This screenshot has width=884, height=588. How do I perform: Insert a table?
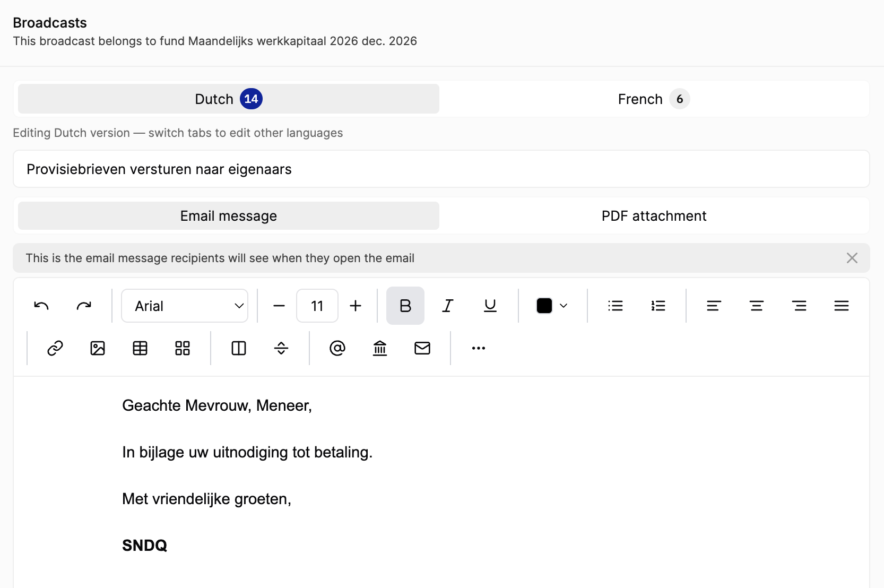(140, 348)
